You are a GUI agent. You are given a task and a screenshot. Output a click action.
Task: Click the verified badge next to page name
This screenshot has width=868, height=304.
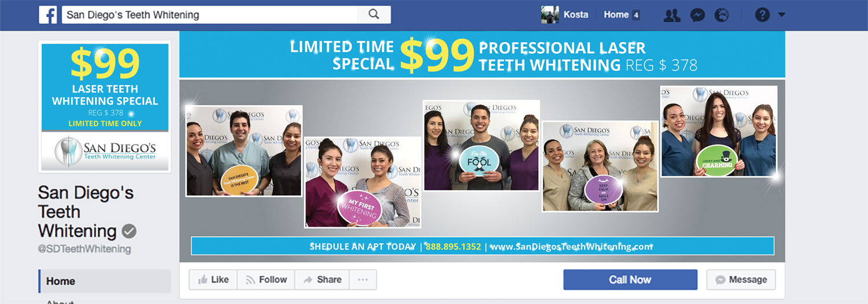129,232
